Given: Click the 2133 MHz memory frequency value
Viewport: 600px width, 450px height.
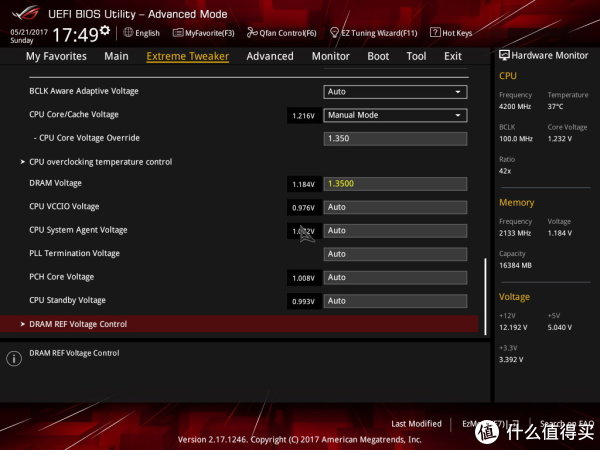Looking at the screenshot, I should (x=515, y=233).
